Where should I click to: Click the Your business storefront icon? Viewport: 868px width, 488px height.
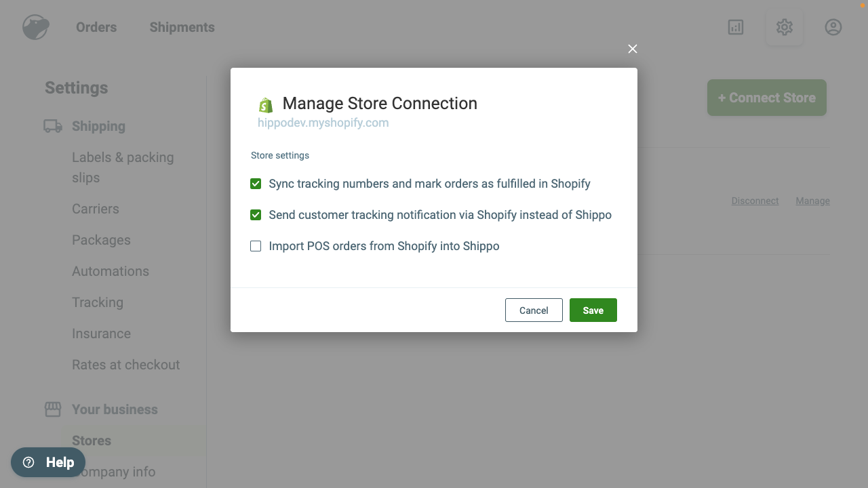pos(53,409)
